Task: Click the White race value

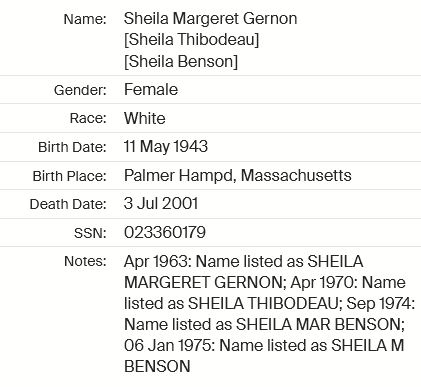Action: (145, 118)
